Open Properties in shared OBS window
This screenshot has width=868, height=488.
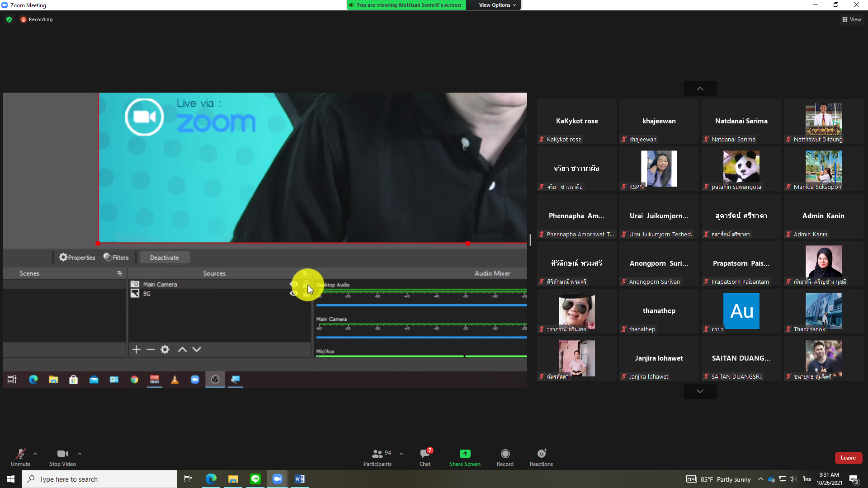(77, 258)
